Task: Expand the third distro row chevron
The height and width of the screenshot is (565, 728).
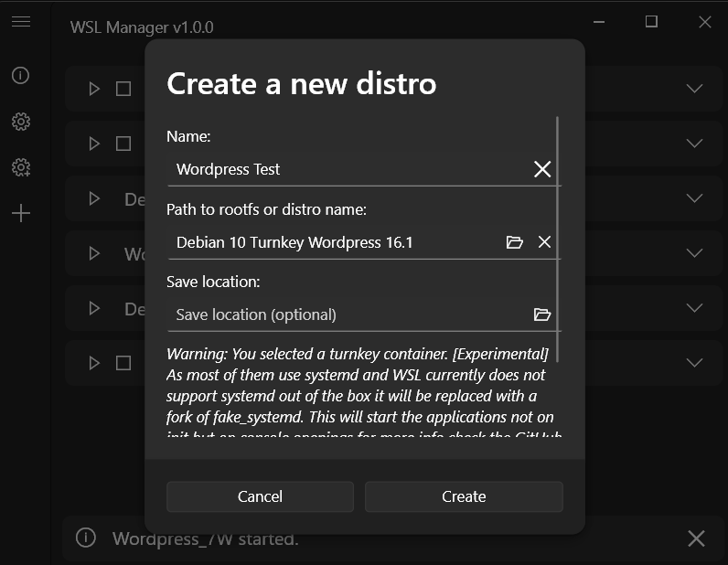Action: tap(694, 198)
